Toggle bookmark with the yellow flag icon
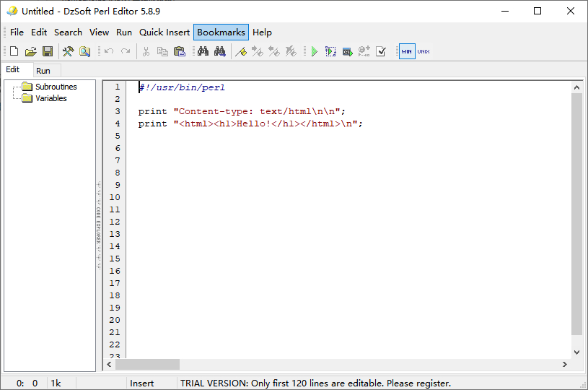Viewport: 588px width, 390px height. (241, 51)
